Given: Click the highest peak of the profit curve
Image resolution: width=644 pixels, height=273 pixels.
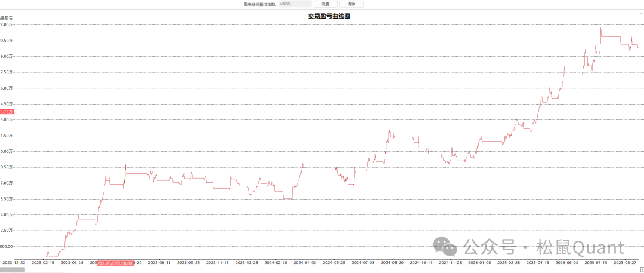Looking at the screenshot, I should 600,28.
